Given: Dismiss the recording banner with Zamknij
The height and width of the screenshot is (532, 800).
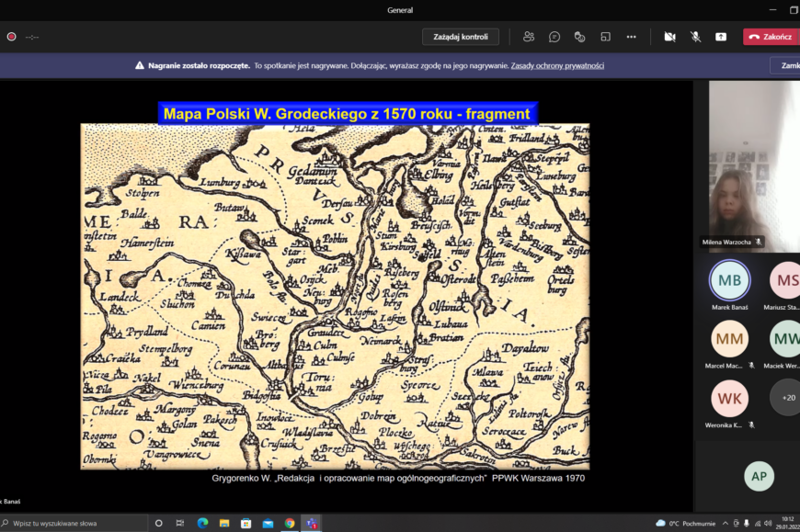Looking at the screenshot, I should point(785,66).
